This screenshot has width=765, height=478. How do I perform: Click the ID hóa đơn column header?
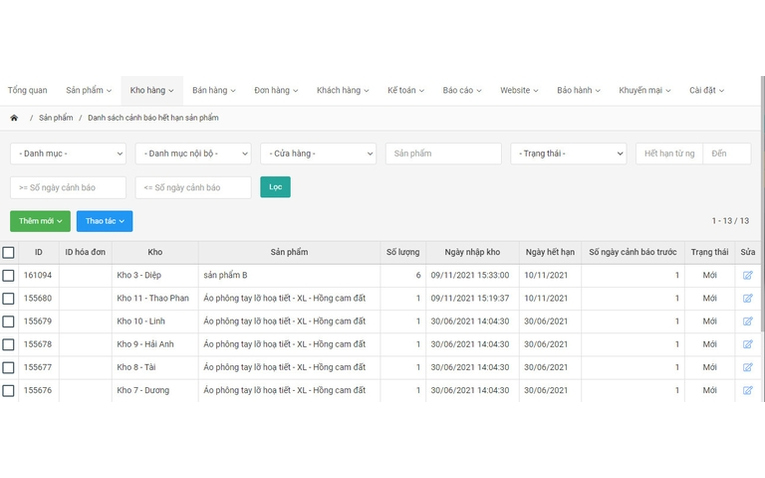coord(85,252)
